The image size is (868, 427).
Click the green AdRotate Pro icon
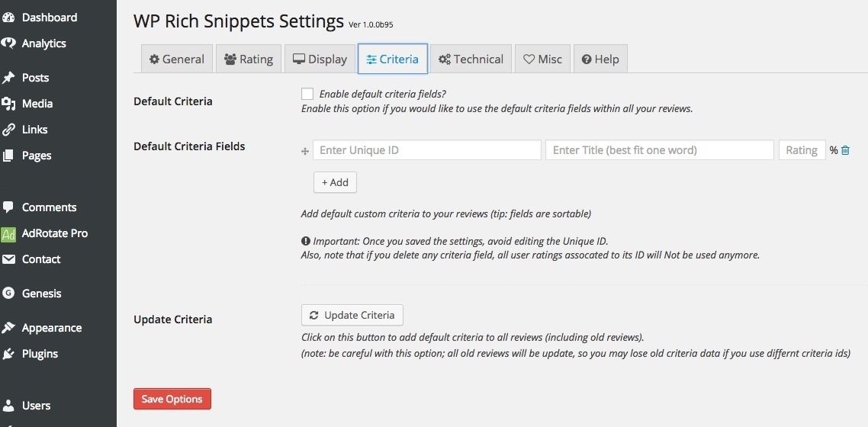pos(8,234)
